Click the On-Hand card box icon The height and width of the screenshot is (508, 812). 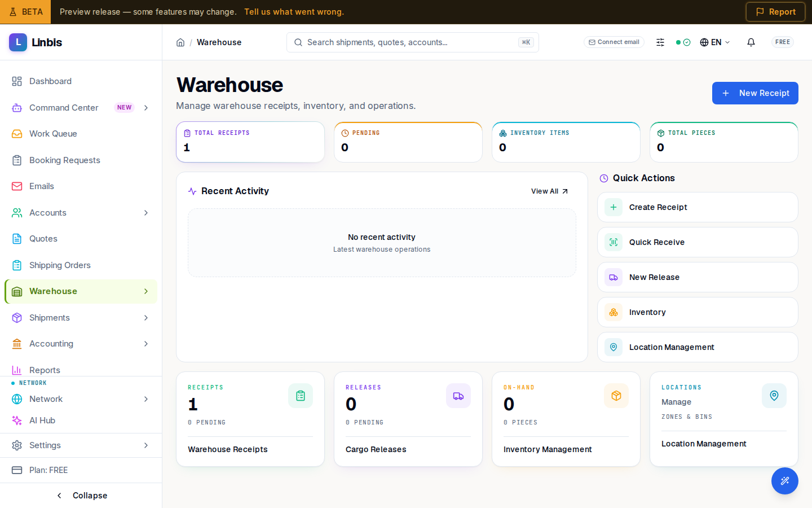point(616,396)
